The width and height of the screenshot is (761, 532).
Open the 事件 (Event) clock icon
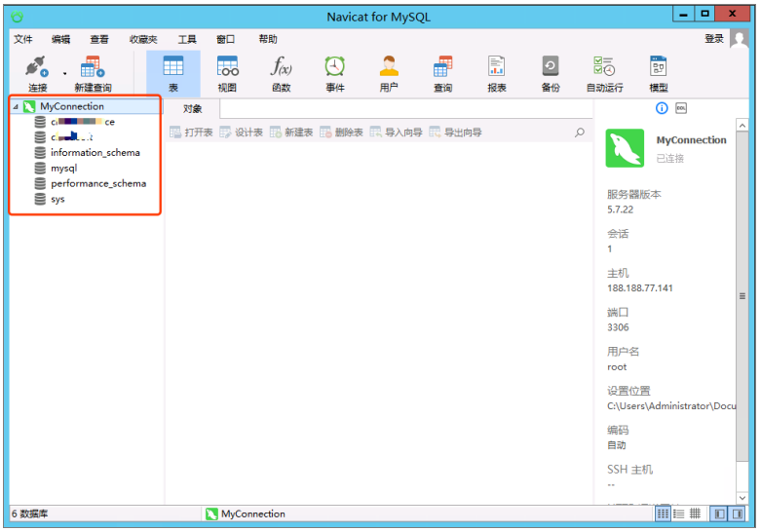(x=335, y=73)
